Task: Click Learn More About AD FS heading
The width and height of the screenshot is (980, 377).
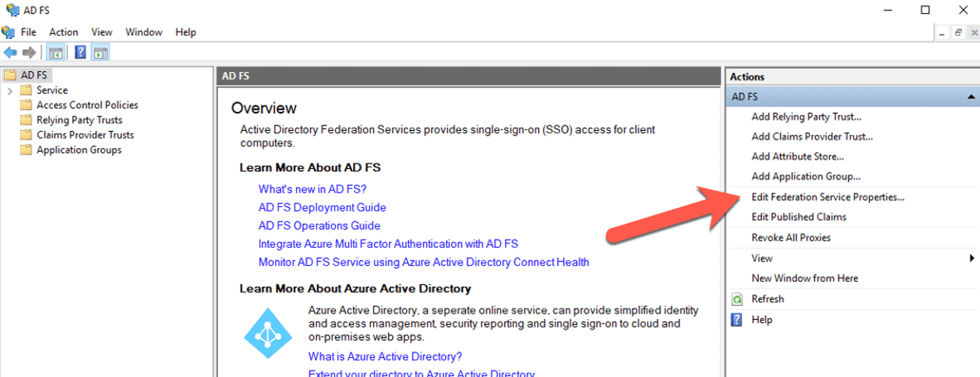Action: (x=310, y=168)
